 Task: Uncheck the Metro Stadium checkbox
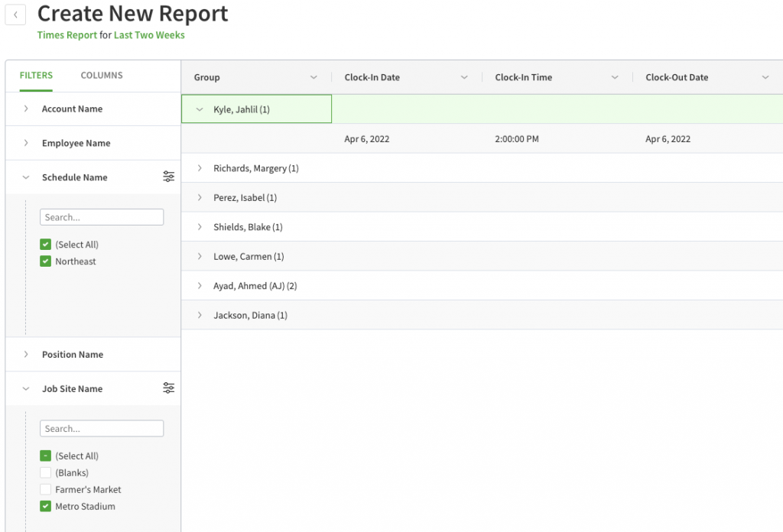click(x=45, y=506)
